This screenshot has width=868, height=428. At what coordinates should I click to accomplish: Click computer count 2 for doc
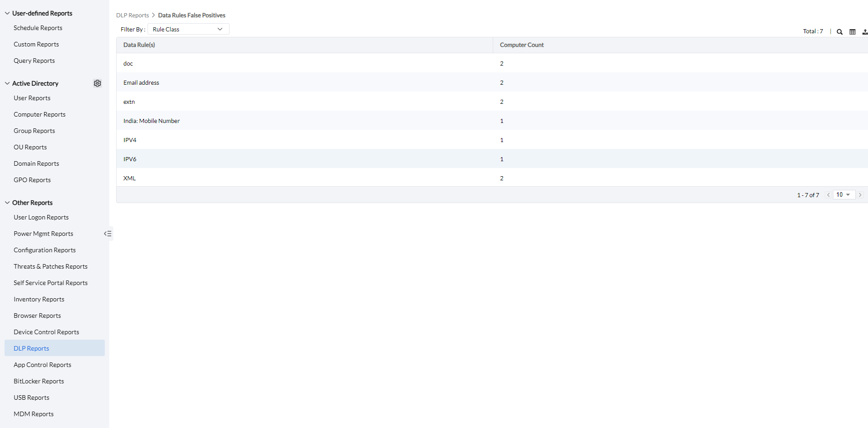[x=502, y=63]
